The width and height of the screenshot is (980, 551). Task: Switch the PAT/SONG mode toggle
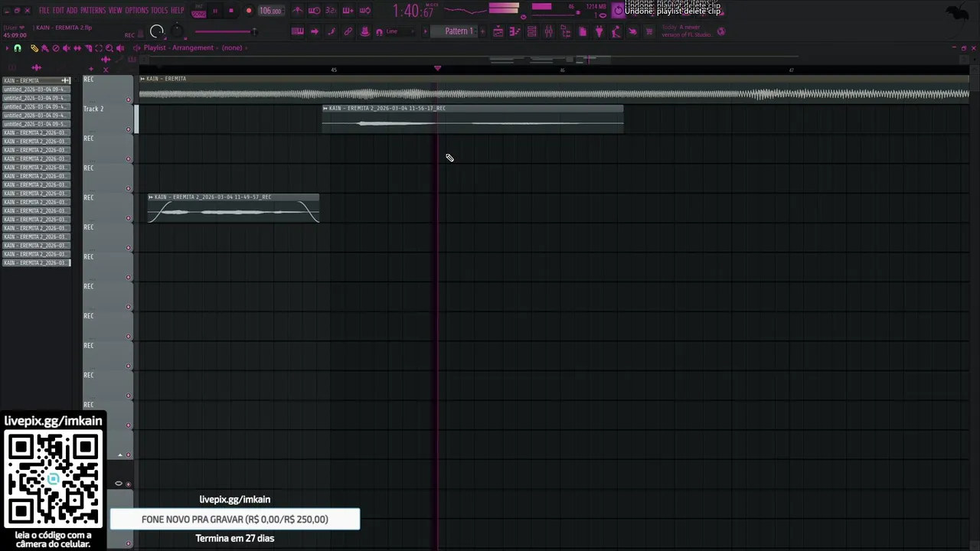[x=199, y=11]
